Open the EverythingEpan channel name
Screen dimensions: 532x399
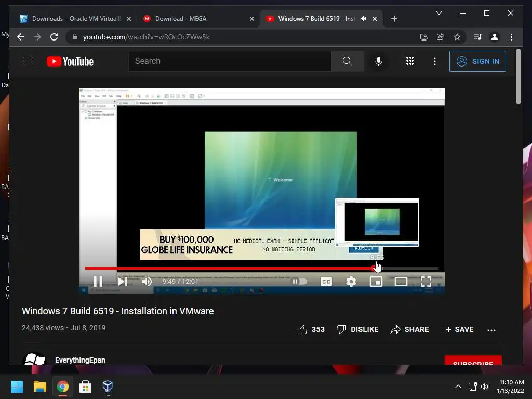coord(80,360)
